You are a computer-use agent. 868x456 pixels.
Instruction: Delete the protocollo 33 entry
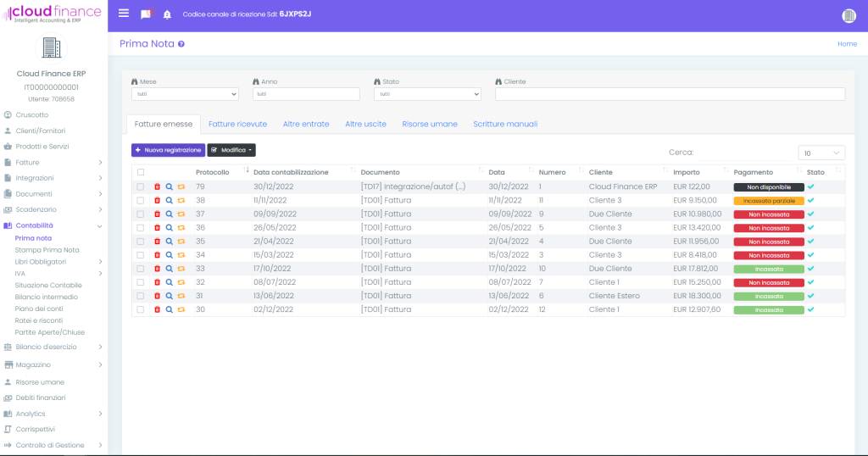click(157, 269)
